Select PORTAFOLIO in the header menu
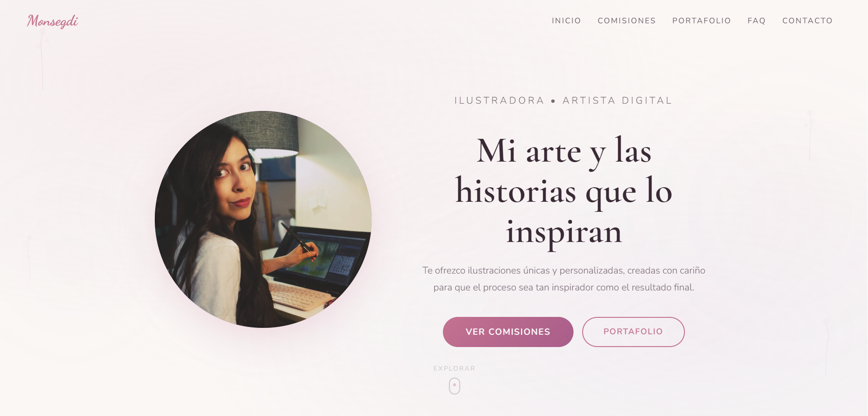868x416 pixels. click(x=701, y=21)
